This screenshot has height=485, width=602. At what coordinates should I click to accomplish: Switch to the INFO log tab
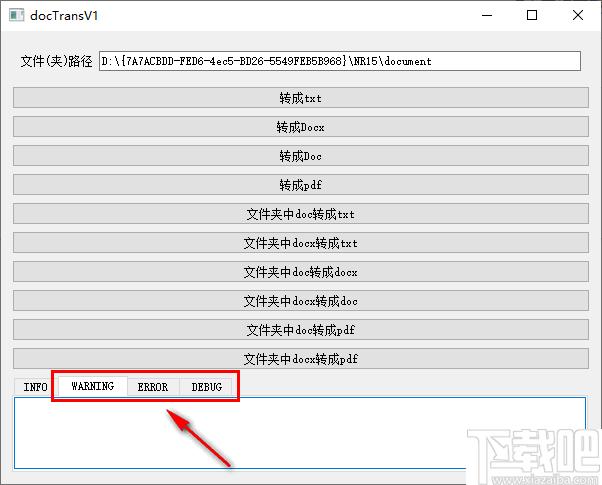36,387
